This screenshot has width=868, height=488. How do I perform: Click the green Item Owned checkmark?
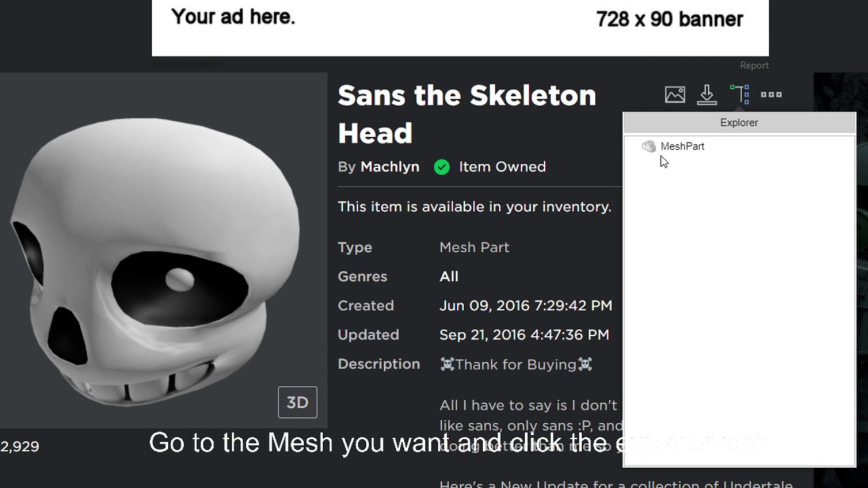coord(441,167)
